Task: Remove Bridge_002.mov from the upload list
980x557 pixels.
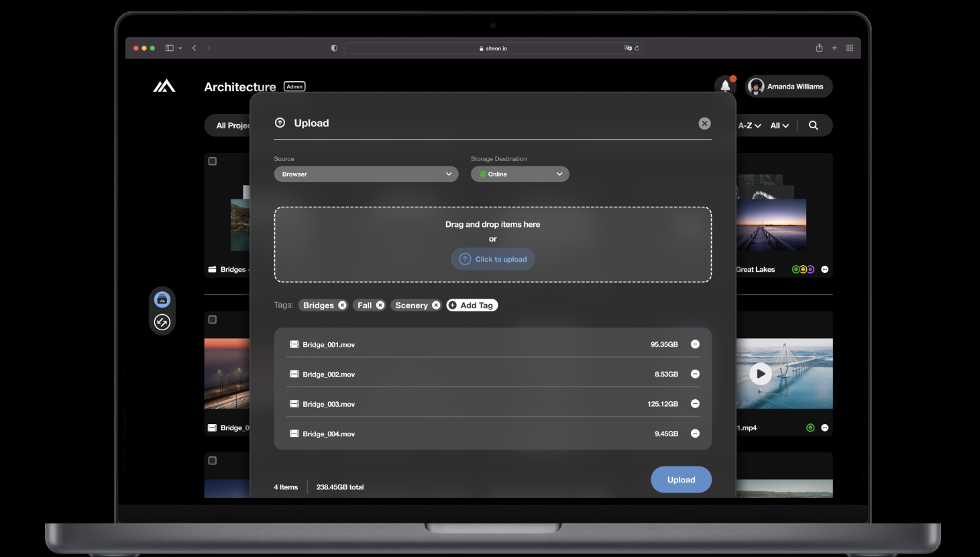Action: pyautogui.click(x=695, y=374)
